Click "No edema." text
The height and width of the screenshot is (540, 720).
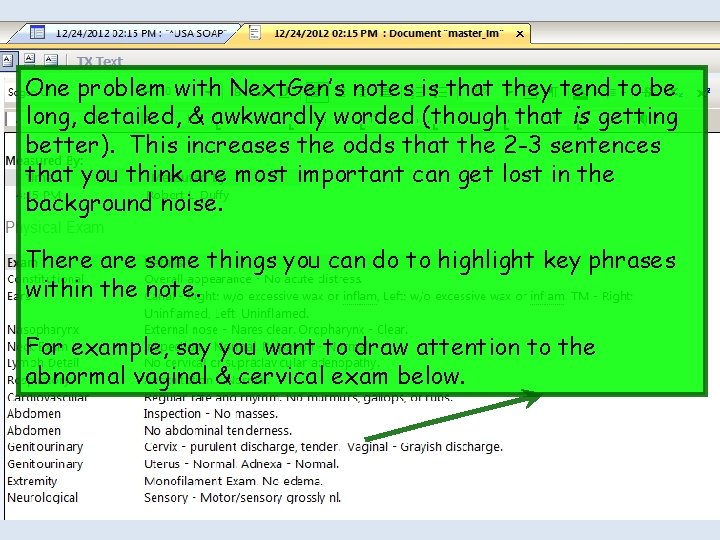292,481
